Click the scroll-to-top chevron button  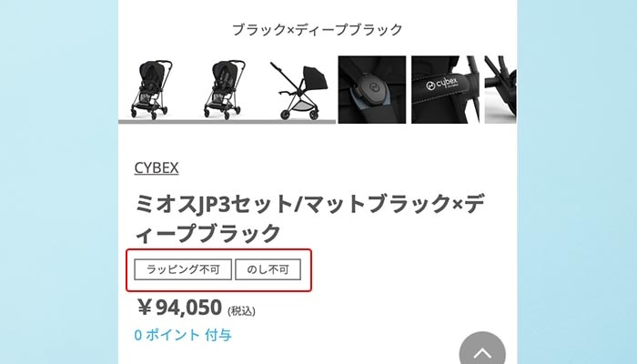point(482,351)
